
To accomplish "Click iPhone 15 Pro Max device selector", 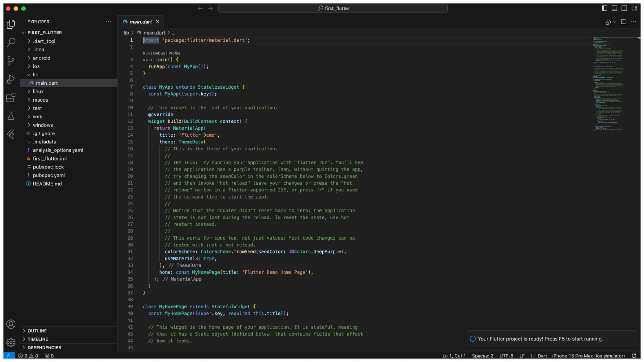I will pyautogui.click(x=588, y=356).
